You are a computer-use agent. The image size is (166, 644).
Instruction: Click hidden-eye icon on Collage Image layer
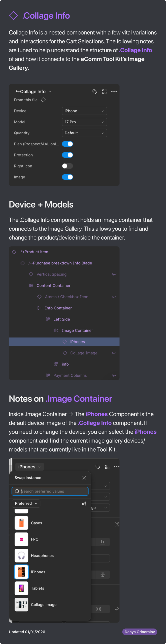pos(114,353)
